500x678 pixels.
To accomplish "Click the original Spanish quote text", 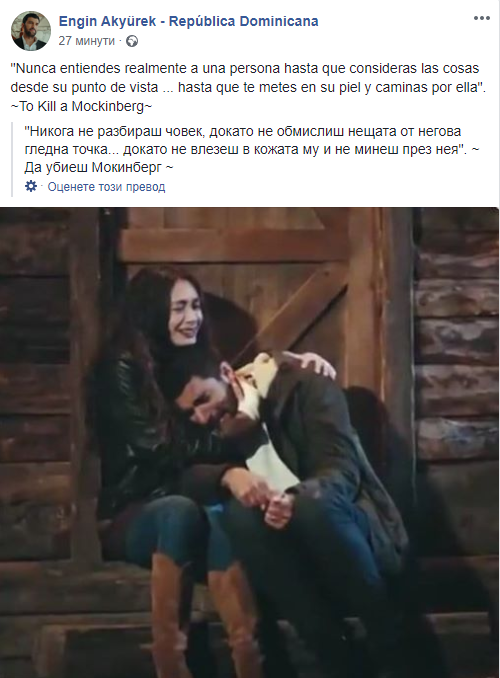I will point(248,78).
